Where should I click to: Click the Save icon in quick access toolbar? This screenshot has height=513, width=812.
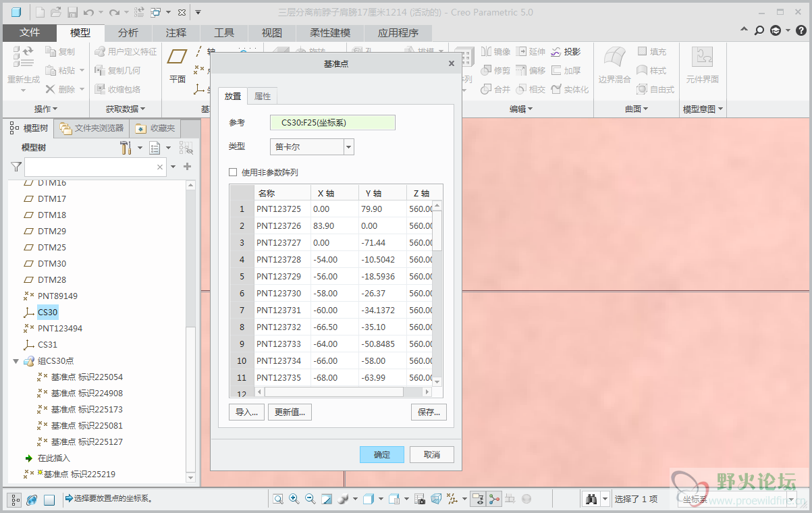coord(72,12)
